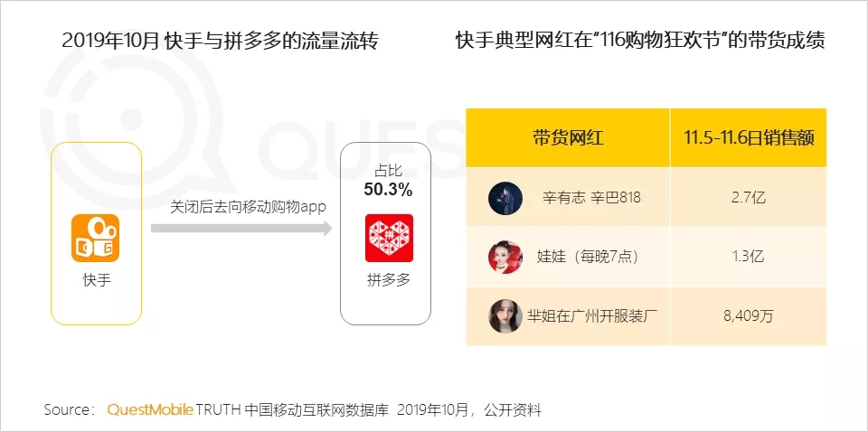Select the 辛有志 辛巴818 avatar photo

pyautogui.click(x=505, y=198)
